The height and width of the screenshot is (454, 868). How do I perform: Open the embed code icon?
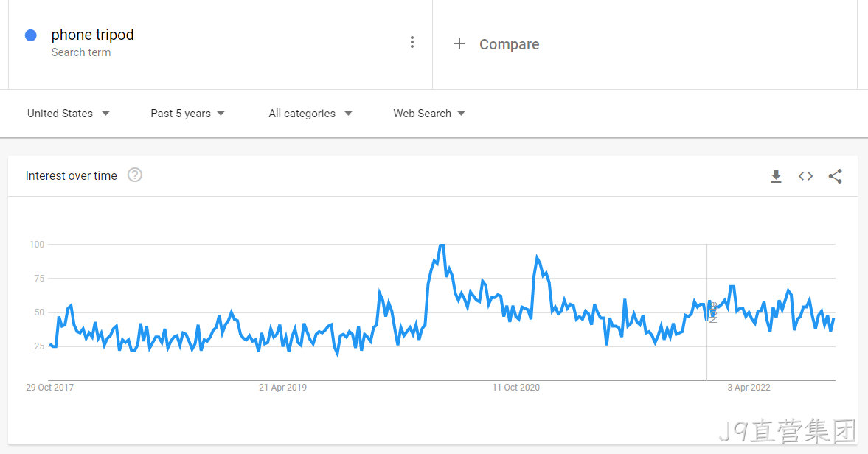click(805, 176)
